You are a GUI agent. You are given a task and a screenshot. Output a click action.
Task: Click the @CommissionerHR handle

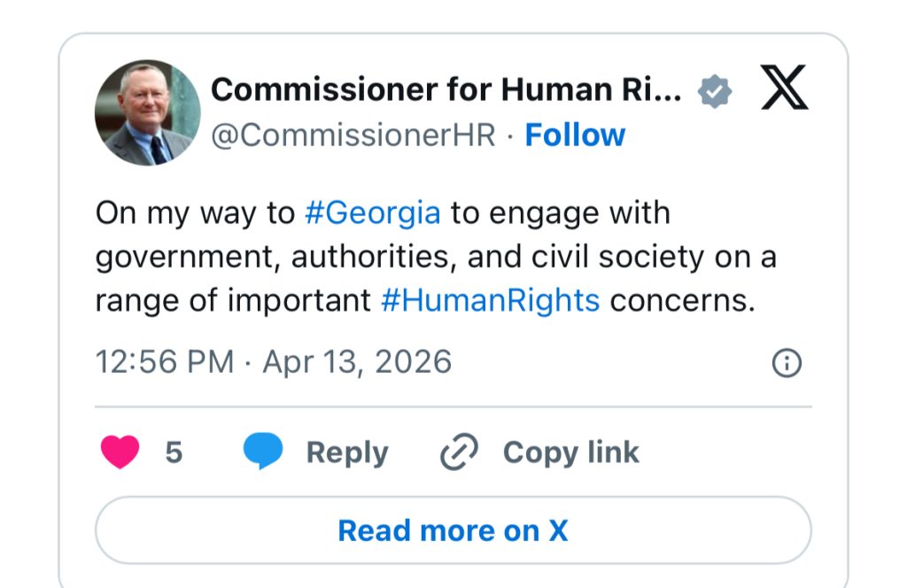coord(353,135)
